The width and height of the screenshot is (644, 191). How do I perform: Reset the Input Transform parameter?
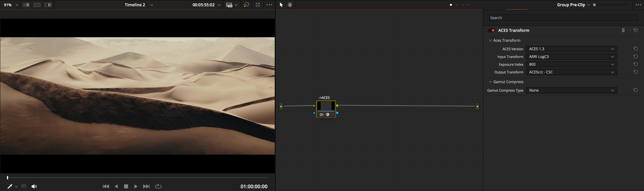click(635, 56)
